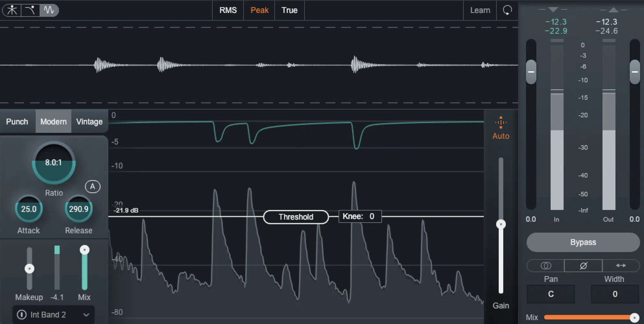644x324 pixels.
Task: Click the Attack knob showing 25.0
Action: pos(29,209)
